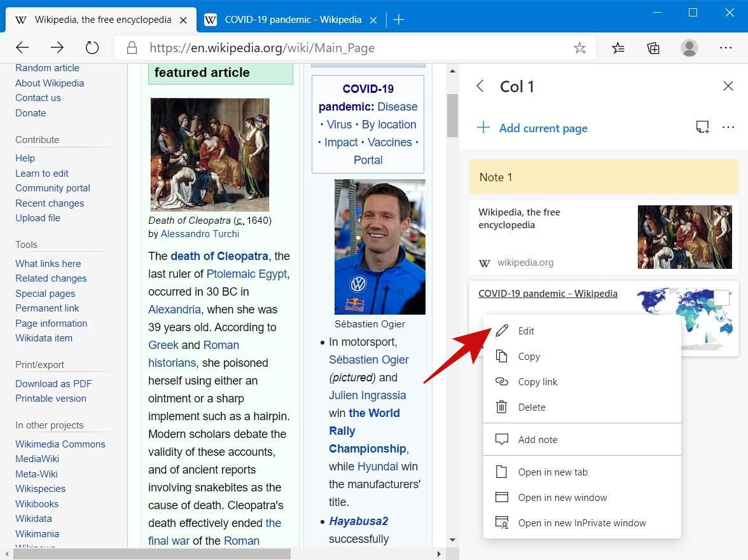Select Delete in the context menu
The width and height of the screenshot is (748, 560).
(582, 407)
